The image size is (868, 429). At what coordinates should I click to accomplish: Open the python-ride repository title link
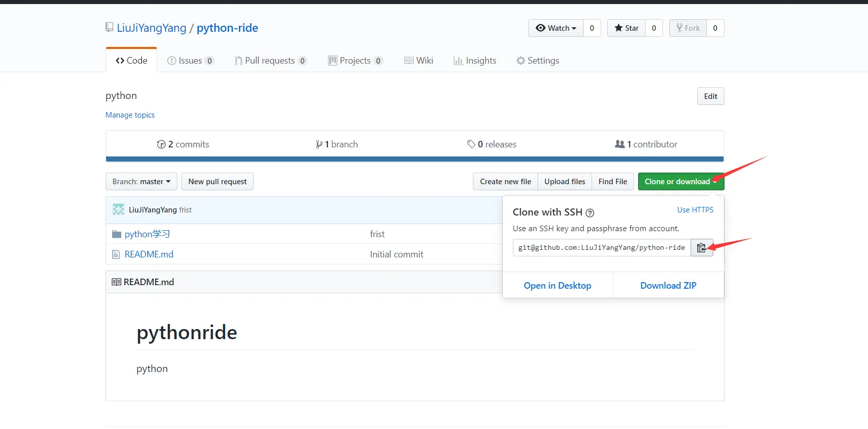pyautogui.click(x=227, y=28)
